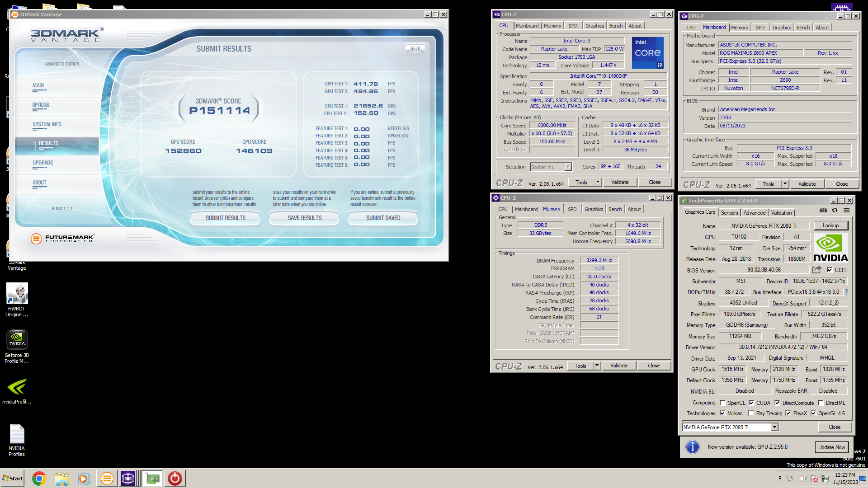Screen dimensions: 868x488
Task: Toggle the UEFI checkbox in GPU-Z
Action: [x=830, y=270]
